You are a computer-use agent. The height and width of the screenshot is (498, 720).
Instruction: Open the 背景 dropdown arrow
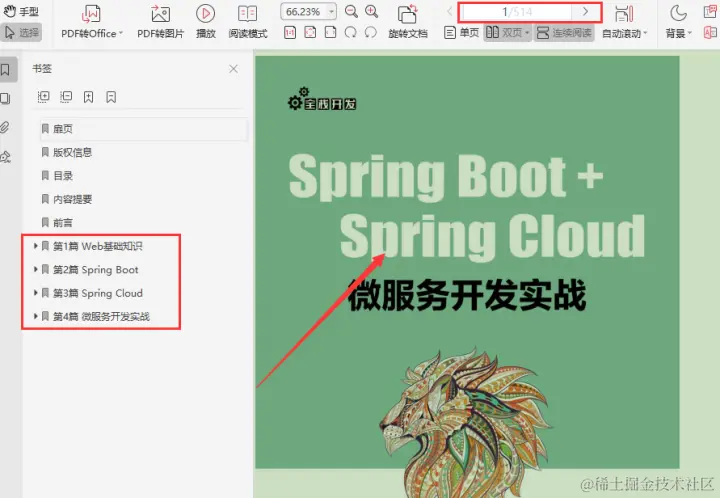point(689,33)
